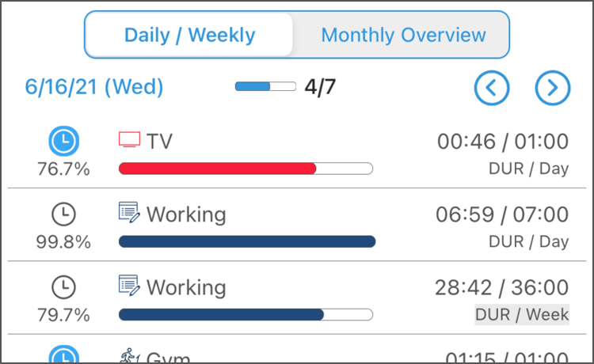This screenshot has height=364, width=594.
Task: Click the running figure Gym icon
Action: (x=130, y=355)
